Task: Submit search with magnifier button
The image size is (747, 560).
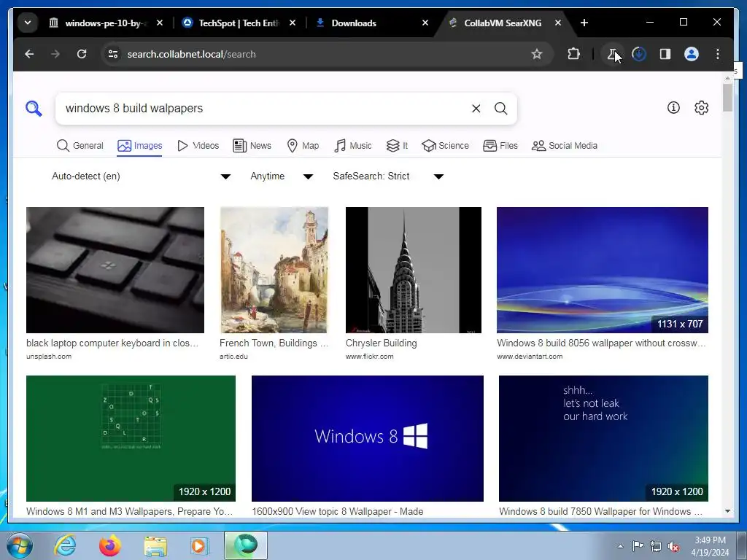Action: pyautogui.click(x=500, y=109)
